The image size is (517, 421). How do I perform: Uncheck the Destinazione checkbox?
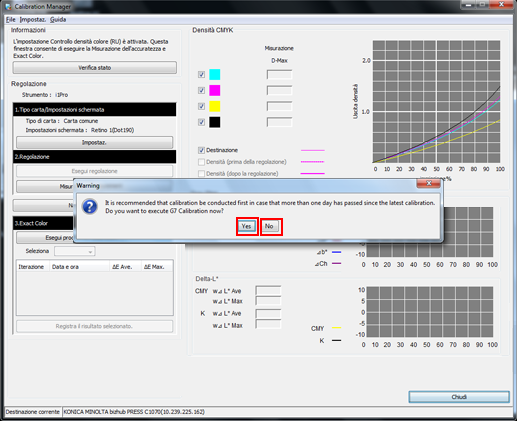point(201,150)
